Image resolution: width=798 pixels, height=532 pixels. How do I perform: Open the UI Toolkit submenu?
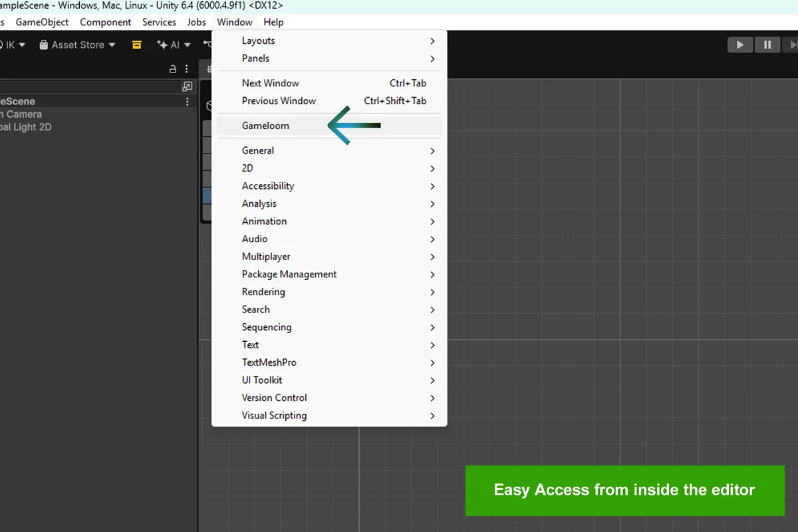[x=329, y=380]
